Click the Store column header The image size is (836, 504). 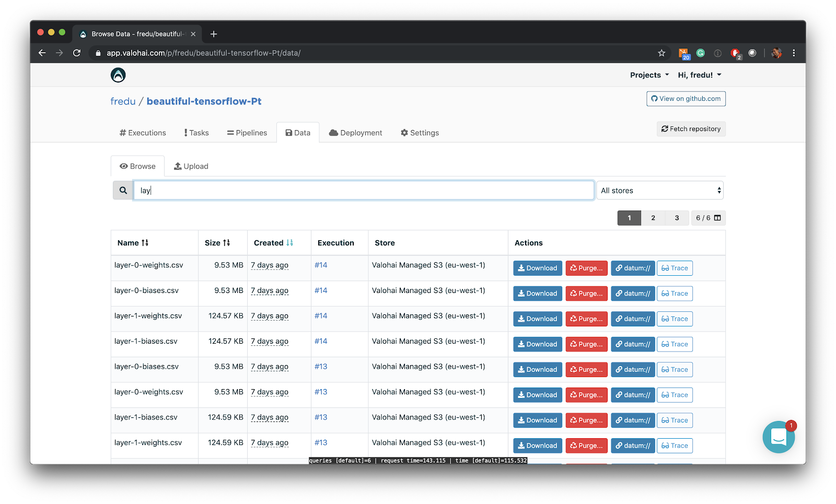pos(385,243)
